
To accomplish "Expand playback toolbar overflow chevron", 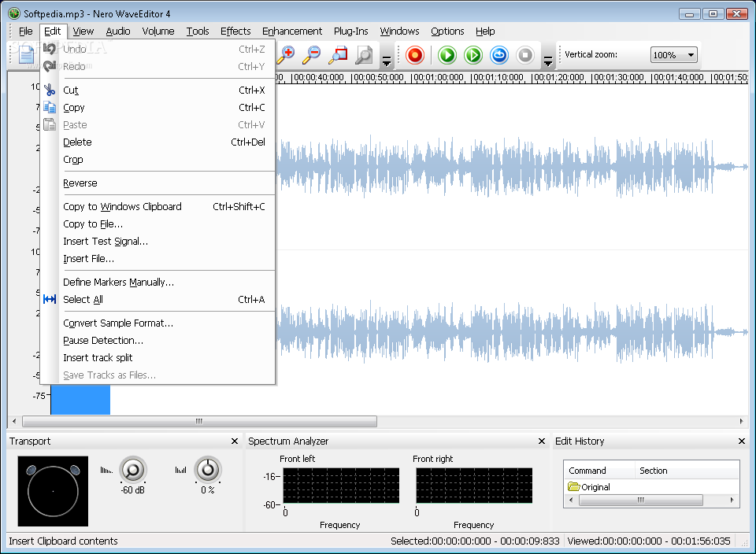I will 548,61.
